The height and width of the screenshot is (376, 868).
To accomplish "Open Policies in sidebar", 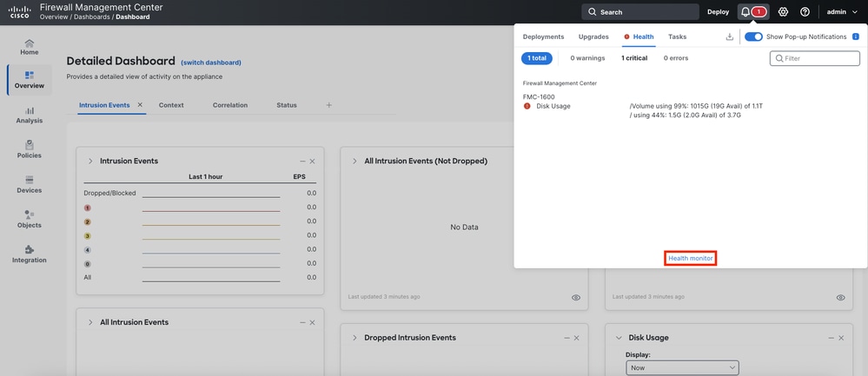I will 30,150.
